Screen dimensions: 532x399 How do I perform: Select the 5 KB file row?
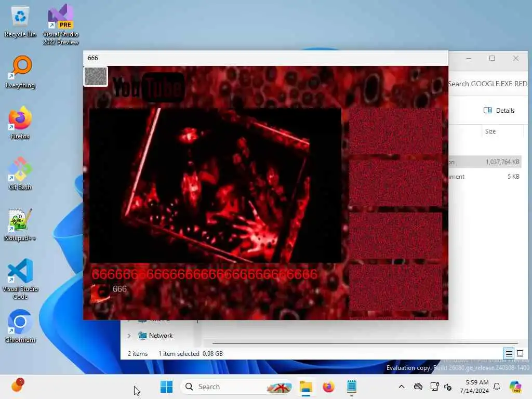click(485, 177)
